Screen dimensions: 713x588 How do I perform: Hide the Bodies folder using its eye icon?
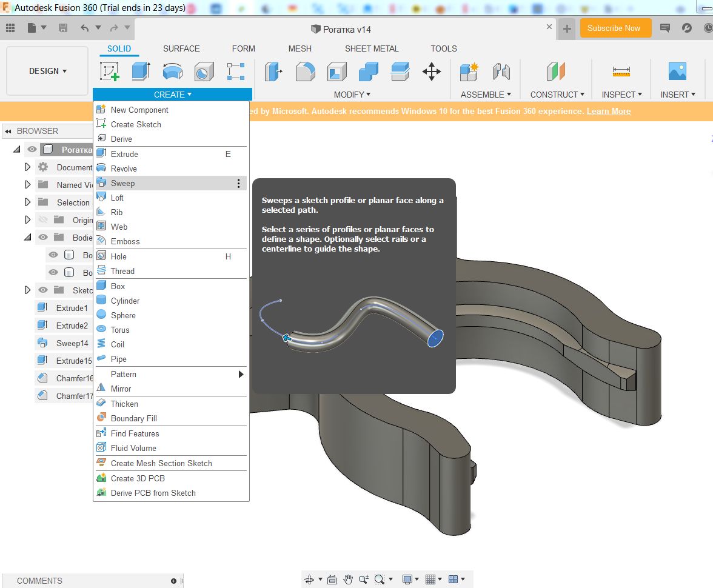pos(42,238)
